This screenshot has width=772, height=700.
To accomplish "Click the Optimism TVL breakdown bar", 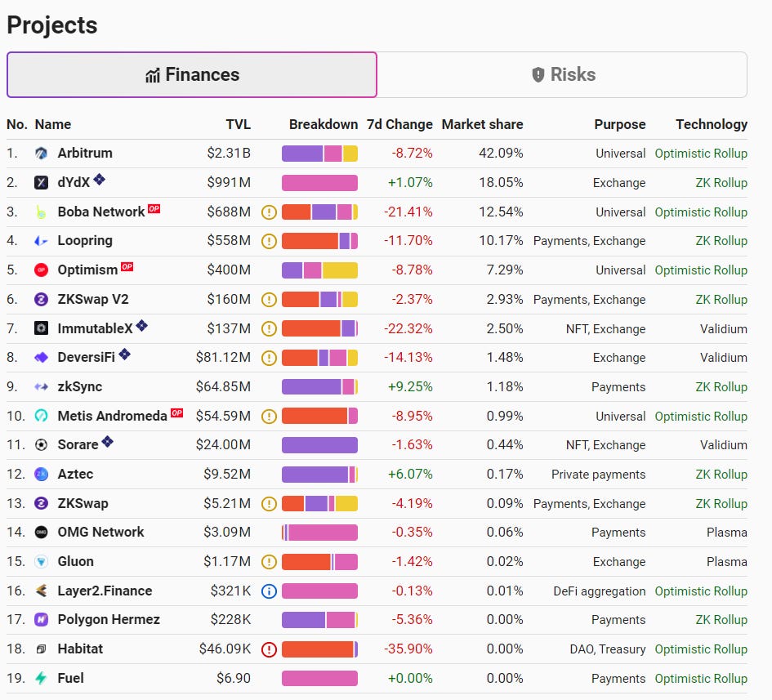I will coord(319,270).
